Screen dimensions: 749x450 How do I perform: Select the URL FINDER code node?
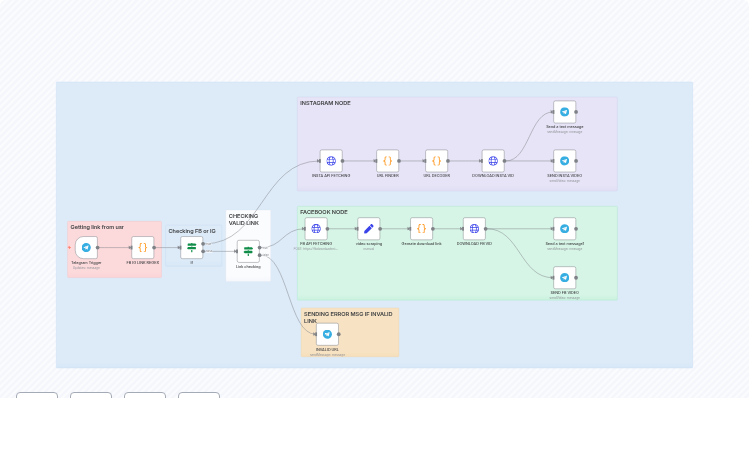pos(387,161)
